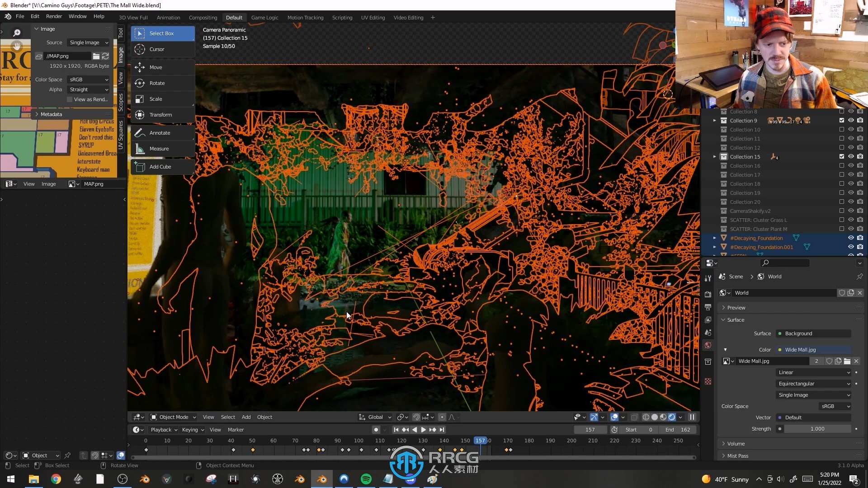This screenshot has width=868, height=488.
Task: Click the Select Box tool menu item
Action: (161, 33)
